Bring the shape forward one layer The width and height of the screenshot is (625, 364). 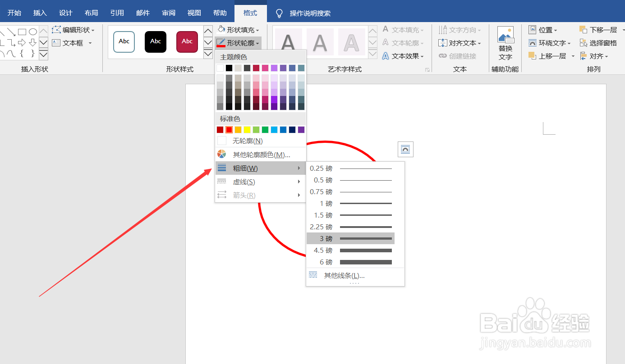(547, 56)
